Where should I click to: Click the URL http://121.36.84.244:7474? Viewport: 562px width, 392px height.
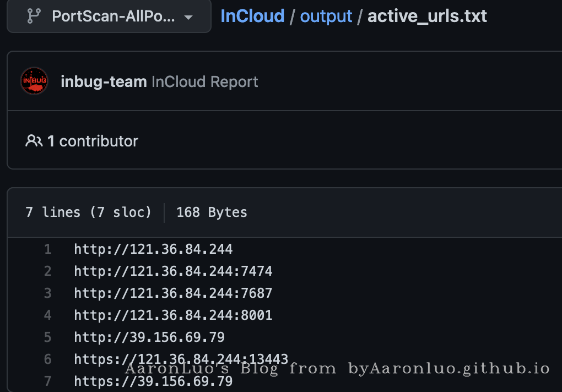click(x=173, y=271)
